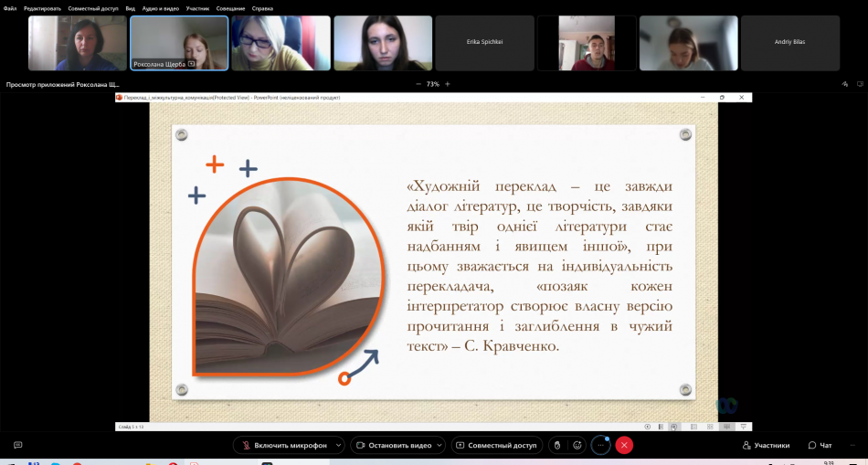The width and height of the screenshot is (868, 465).
Task: Select Erika Spichkai participant tile
Action: [x=484, y=42]
